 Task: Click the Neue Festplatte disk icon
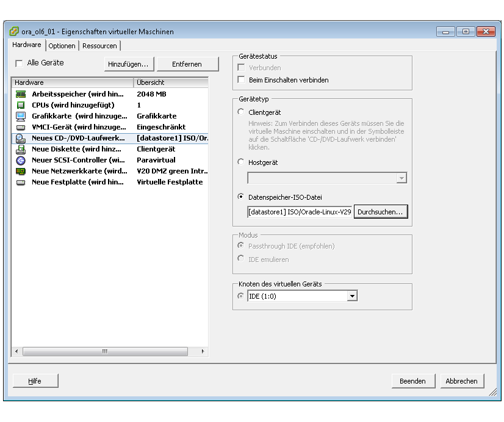click(x=21, y=182)
